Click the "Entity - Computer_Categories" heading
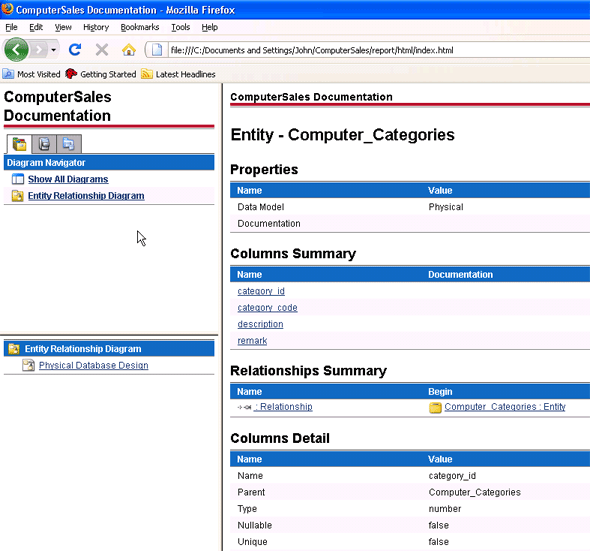590x551 pixels. pyautogui.click(x=342, y=135)
